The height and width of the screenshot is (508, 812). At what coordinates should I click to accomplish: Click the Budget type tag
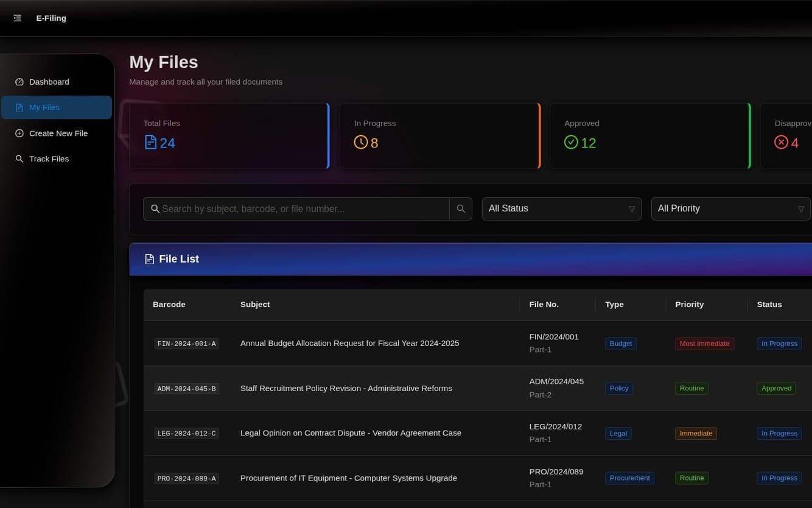click(x=621, y=344)
